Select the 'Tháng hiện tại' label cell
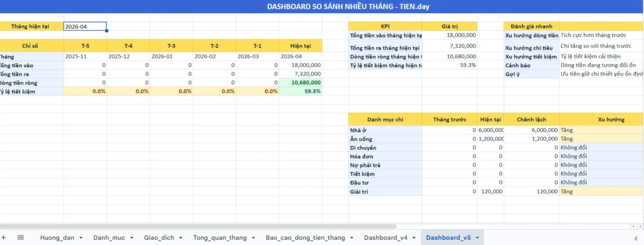 pos(31,26)
